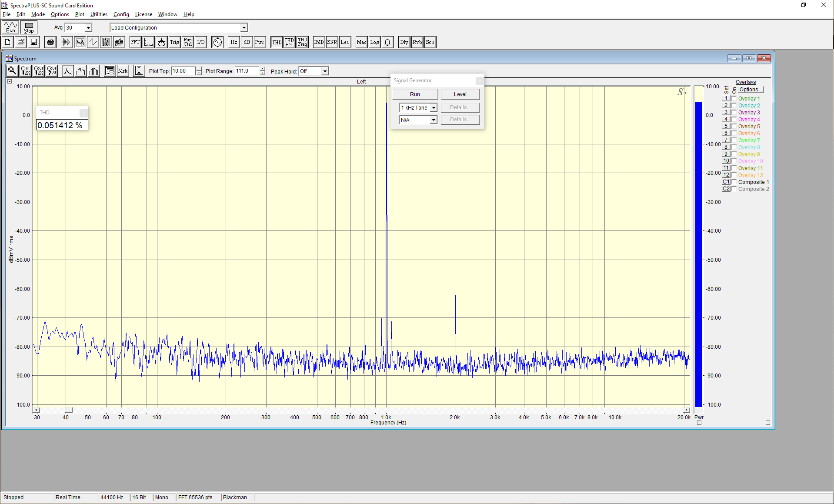834x504 pixels.
Task: Check the Composite 1 checkbox
Action: click(734, 182)
